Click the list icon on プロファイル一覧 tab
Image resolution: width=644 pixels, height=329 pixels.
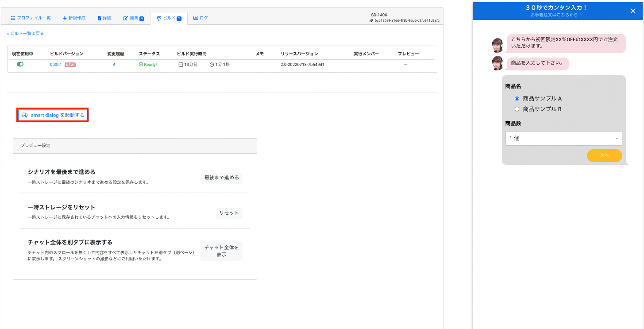(x=13, y=18)
